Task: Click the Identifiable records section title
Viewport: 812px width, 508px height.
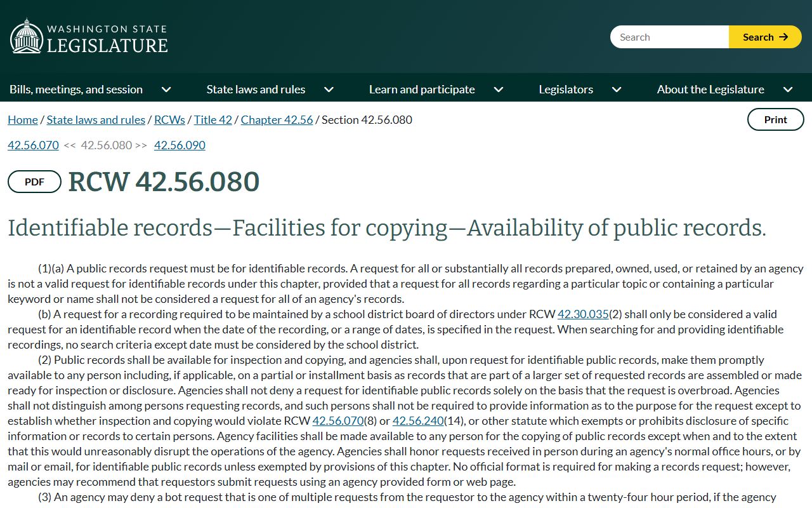Action: tap(386, 227)
